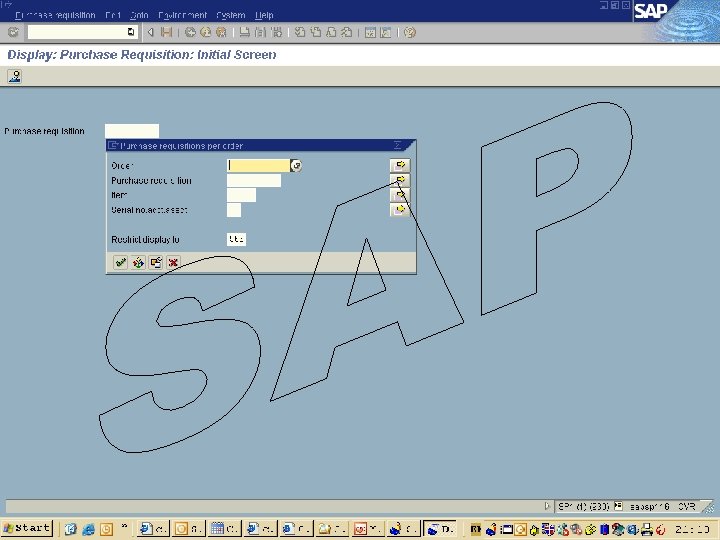Click the Find binoculars icon
Image resolution: width=720 pixels, height=540 pixels.
(x=260, y=32)
